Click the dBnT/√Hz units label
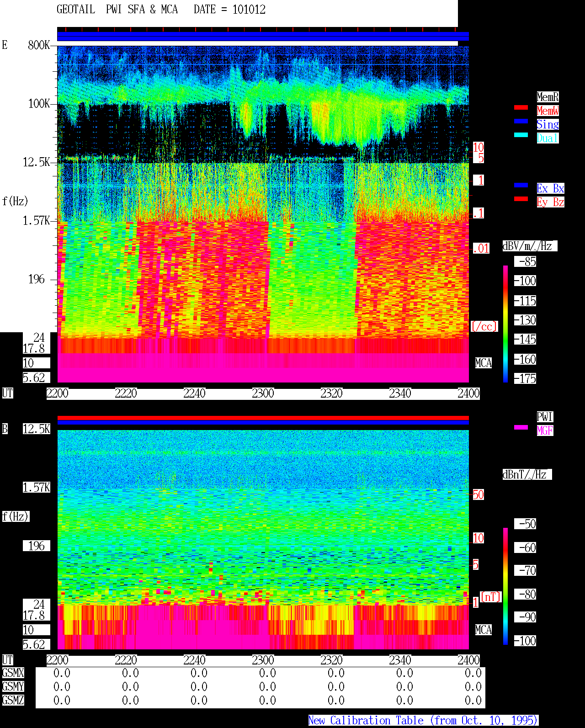Image resolution: width=585 pixels, height=728 pixels. [527, 474]
